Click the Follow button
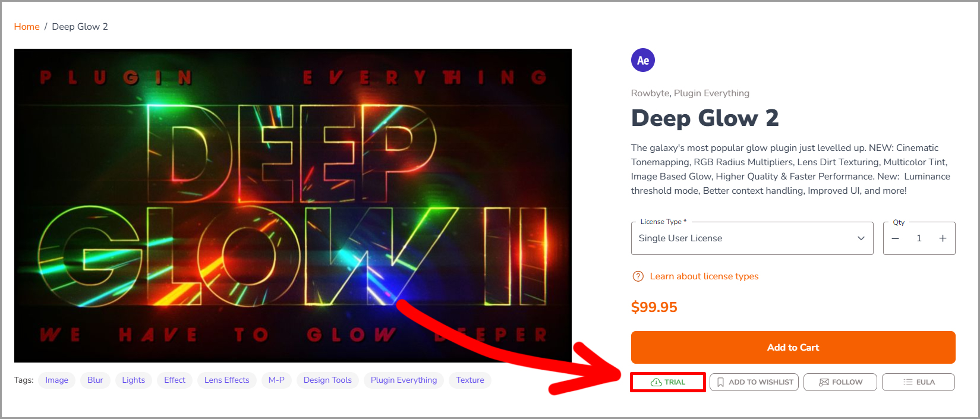The height and width of the screenshot is (419, 980). 840,382
